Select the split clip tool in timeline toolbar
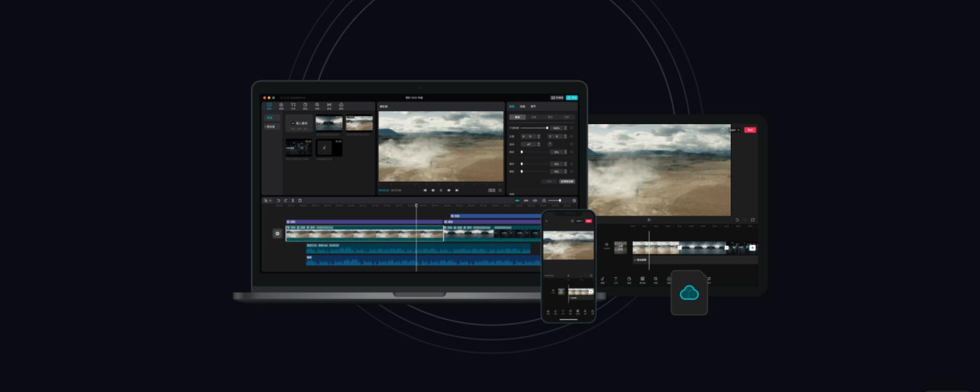The height and width of the screenshot is (392, 980). click(293, 201)
